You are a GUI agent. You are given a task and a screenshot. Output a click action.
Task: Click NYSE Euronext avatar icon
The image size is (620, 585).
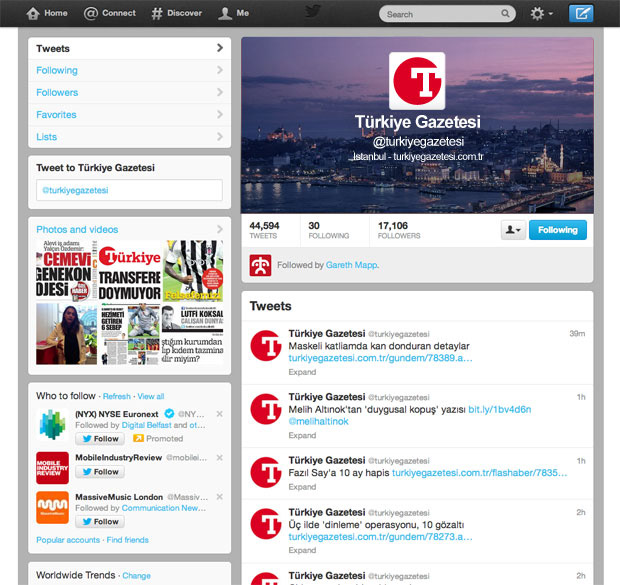tap(52, 425)
